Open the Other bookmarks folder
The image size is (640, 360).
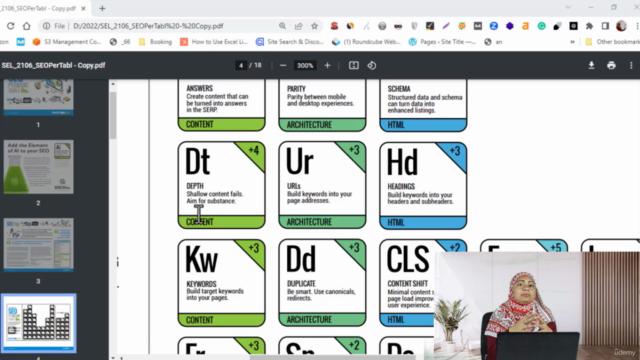[612, 42]
